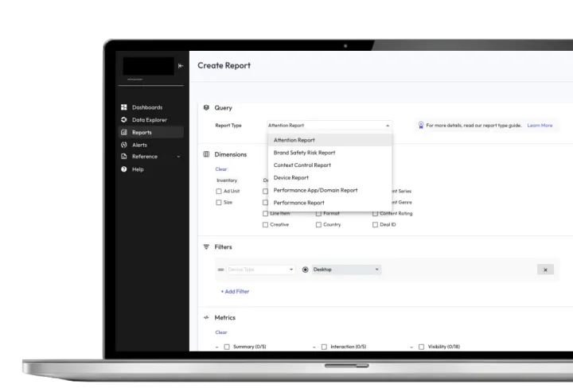This screenshot has height=392, width=573.
Task: Collapse the Summary metrics group
Action: coord(217,347)
